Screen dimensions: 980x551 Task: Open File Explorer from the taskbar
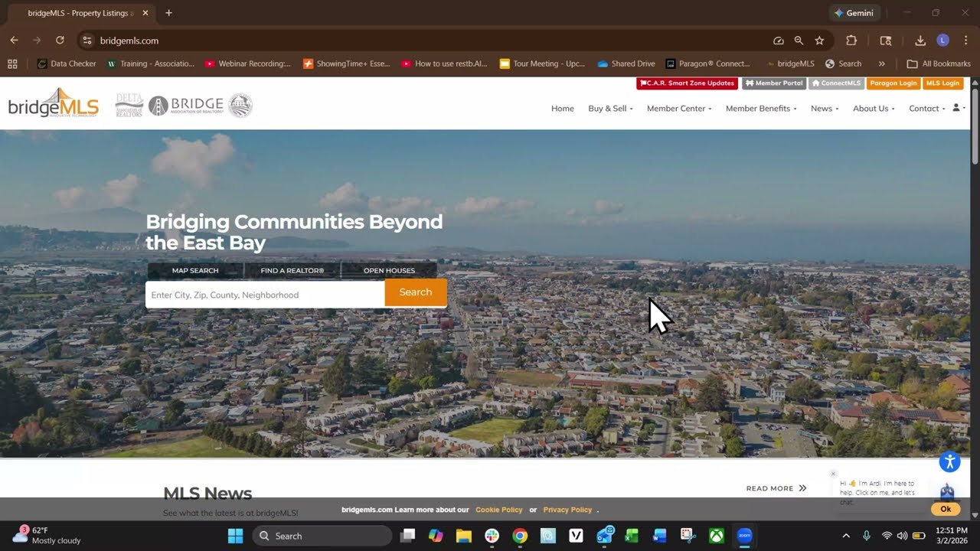[x=464, y=536]
